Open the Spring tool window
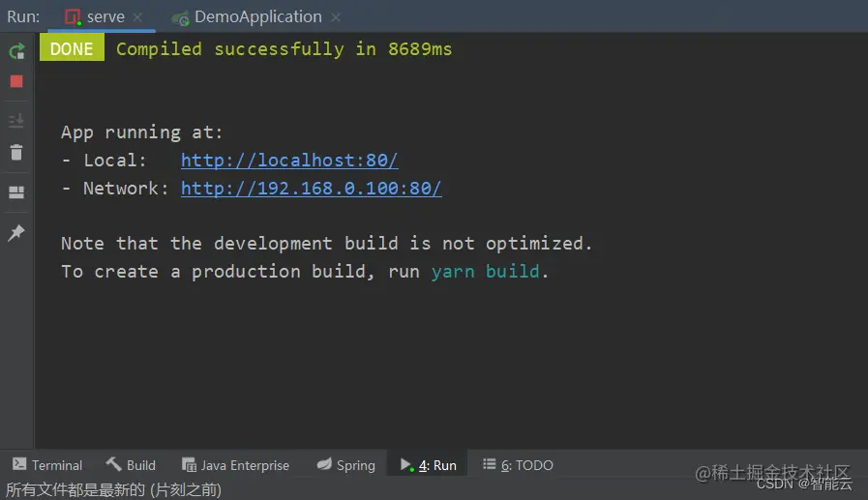The height and width of the screenshot is (500, 868). (346, 465)
